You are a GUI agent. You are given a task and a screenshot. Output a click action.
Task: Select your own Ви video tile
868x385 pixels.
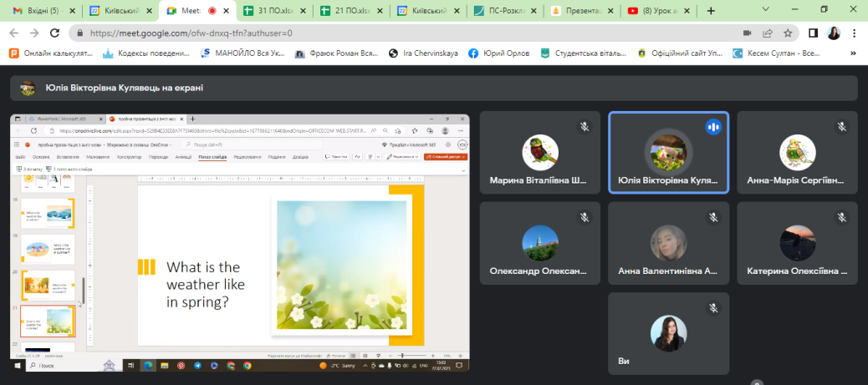click(x=668, y=333)
